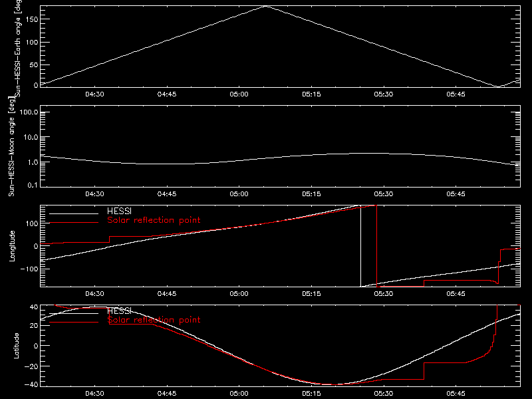The width and height of the screenshot is (532, 399).
Task: Click "05:00" time label under Longitude plot
Action: click(239, 294)
